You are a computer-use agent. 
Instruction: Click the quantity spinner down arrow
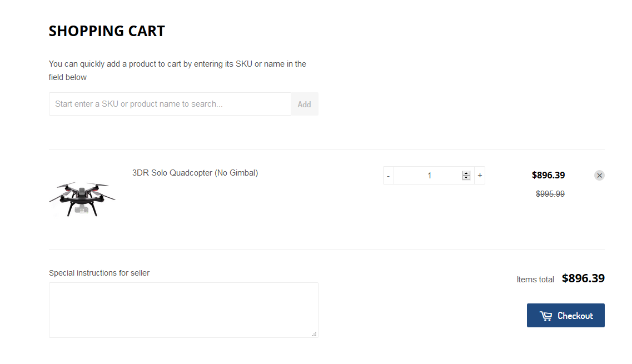point(466,178)
